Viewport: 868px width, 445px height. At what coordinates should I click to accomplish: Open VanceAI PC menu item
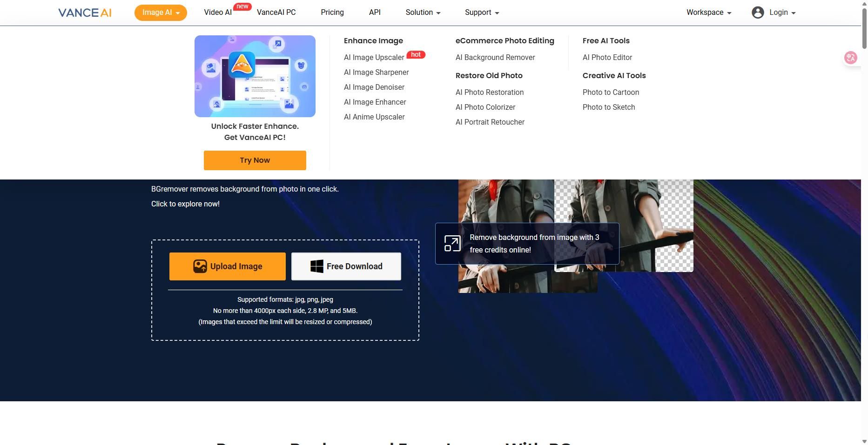[x=276, y=13]
